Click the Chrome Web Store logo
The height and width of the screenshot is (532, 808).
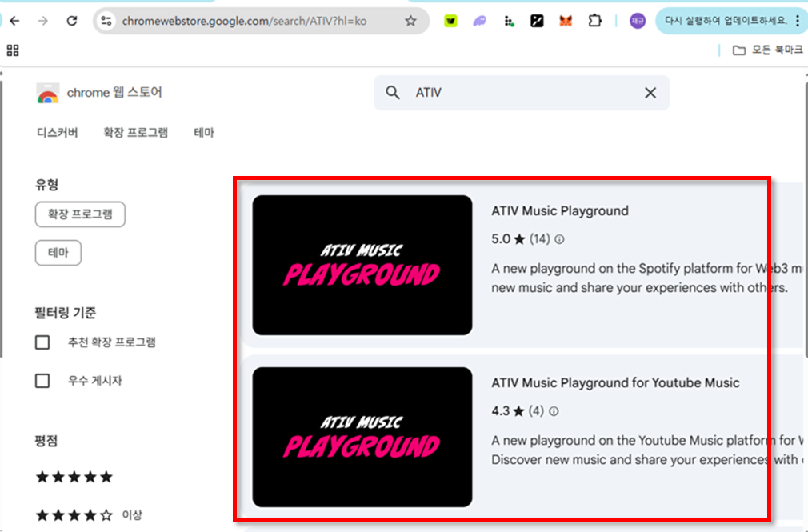click(48, 94)
